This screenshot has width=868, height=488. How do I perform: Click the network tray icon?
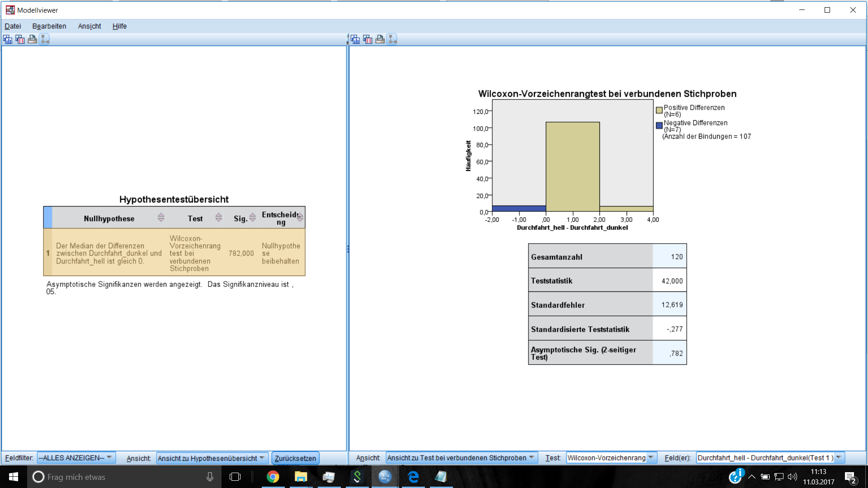pyautogui.click(x=779, y=477)
